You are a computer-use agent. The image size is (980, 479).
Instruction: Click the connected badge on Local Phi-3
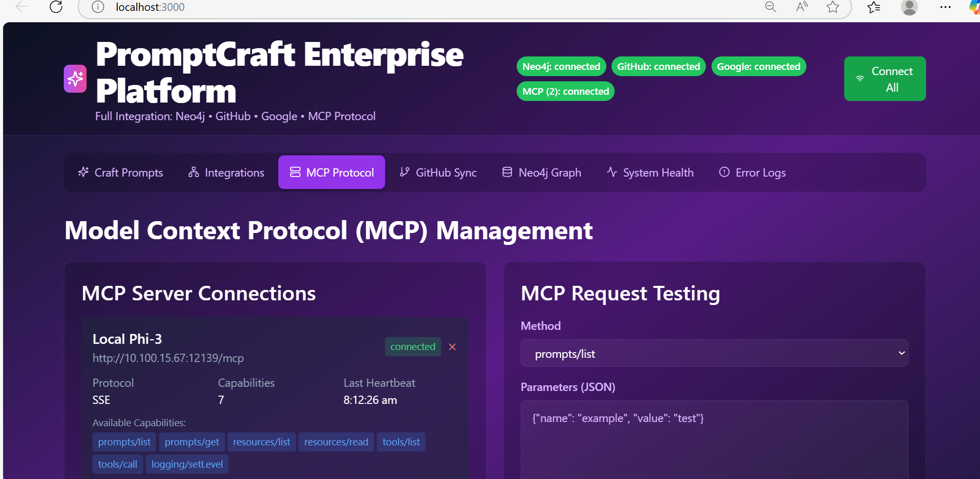(413, 346)
